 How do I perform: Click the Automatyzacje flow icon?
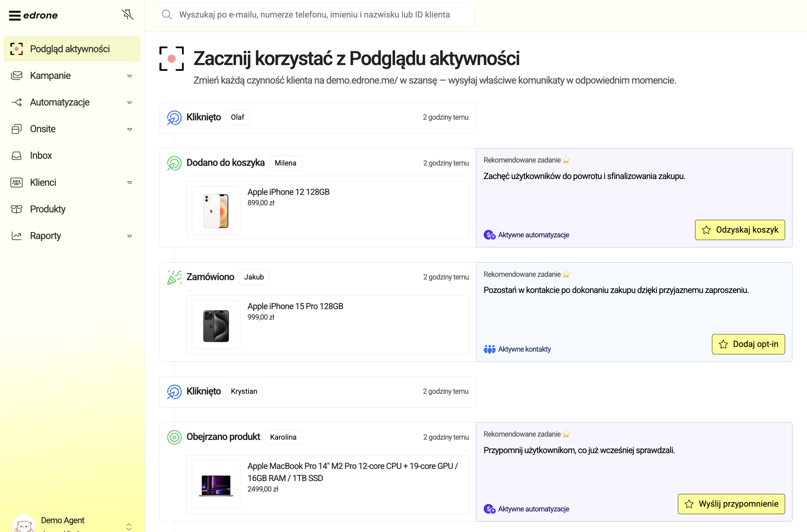coord(17,102)
